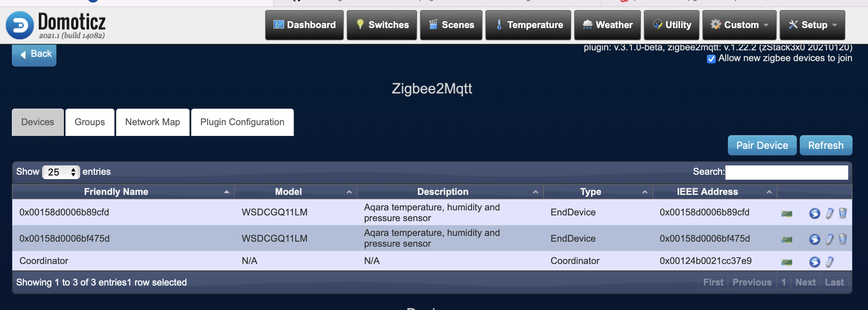
Task: Open the Utility page
Action: 671,25
